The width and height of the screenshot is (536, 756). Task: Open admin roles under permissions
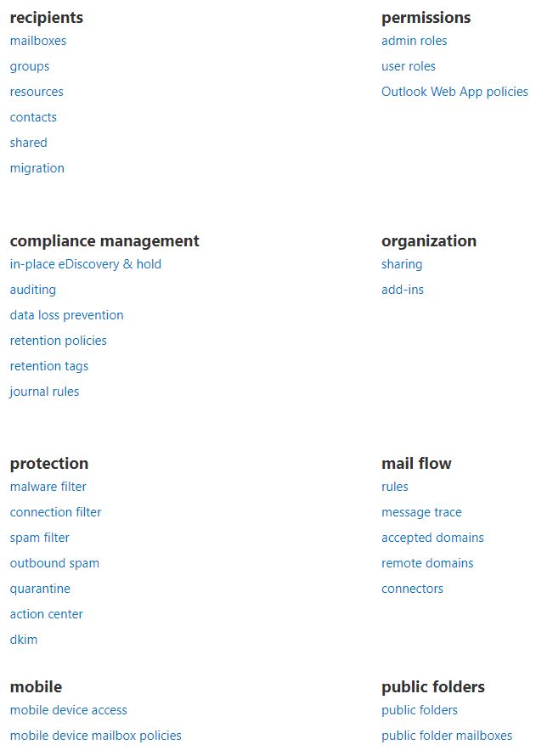[x=414, y=41]
